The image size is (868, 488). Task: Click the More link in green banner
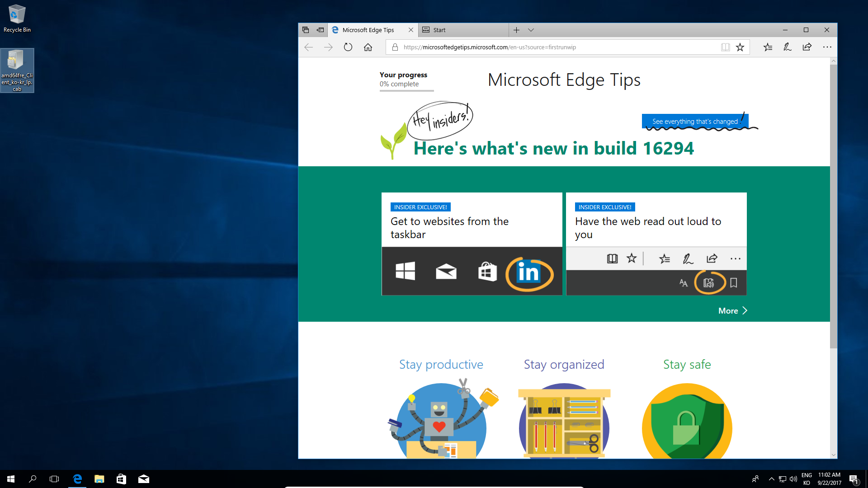pos(732,310)
